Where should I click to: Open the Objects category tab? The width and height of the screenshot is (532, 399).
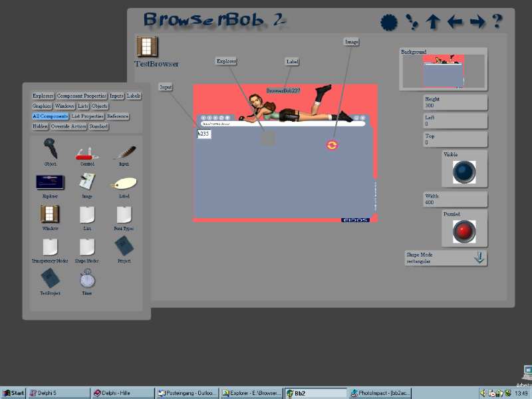(99, 106)
